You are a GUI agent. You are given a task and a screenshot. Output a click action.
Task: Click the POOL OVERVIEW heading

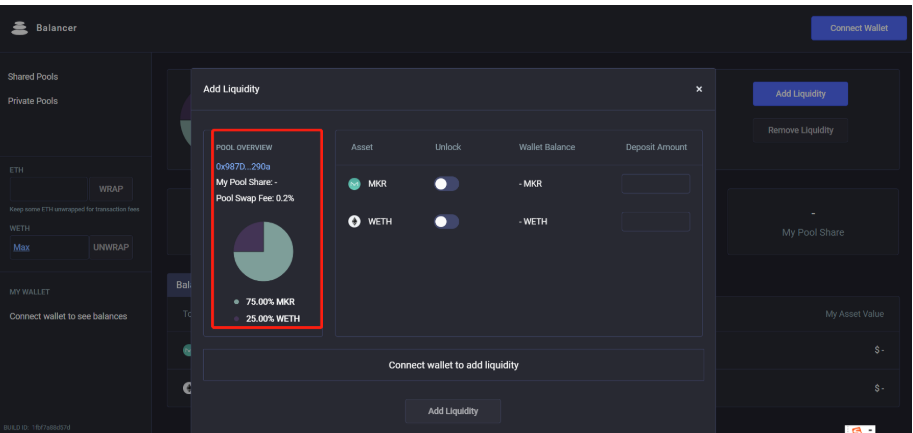tap(244, 148)
